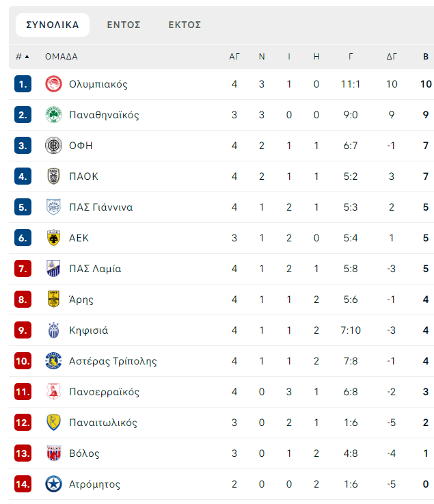
Task: Click the Άρης yellow crest
Action: pos(53,300)
